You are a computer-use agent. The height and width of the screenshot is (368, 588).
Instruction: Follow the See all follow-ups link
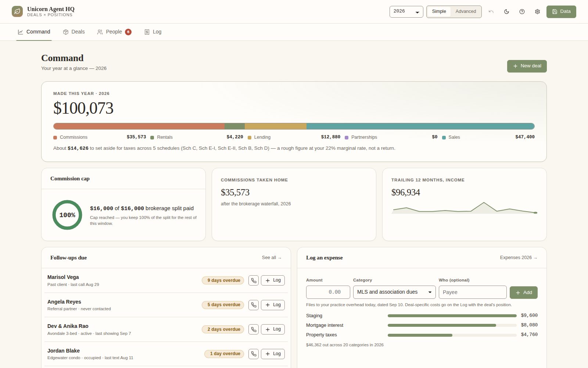point(272,258)
